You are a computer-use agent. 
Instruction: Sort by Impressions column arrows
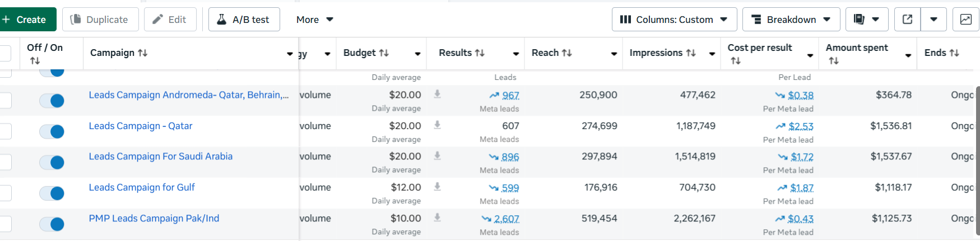[691, 53]
